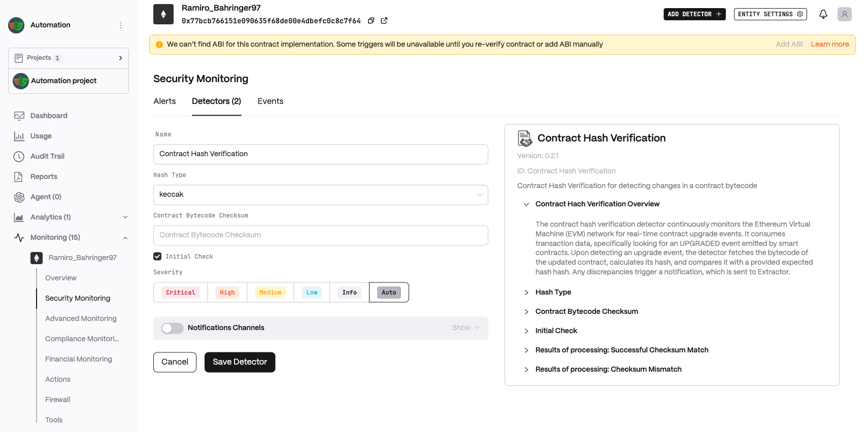Enable the Notifications Channels switch

coord(172,328)
